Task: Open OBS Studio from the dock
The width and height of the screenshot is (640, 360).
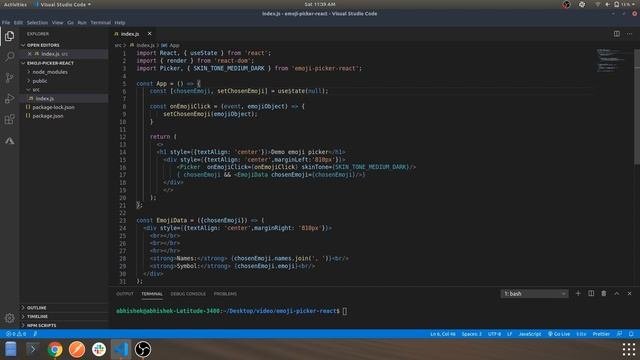Action: tap(143, 349)
